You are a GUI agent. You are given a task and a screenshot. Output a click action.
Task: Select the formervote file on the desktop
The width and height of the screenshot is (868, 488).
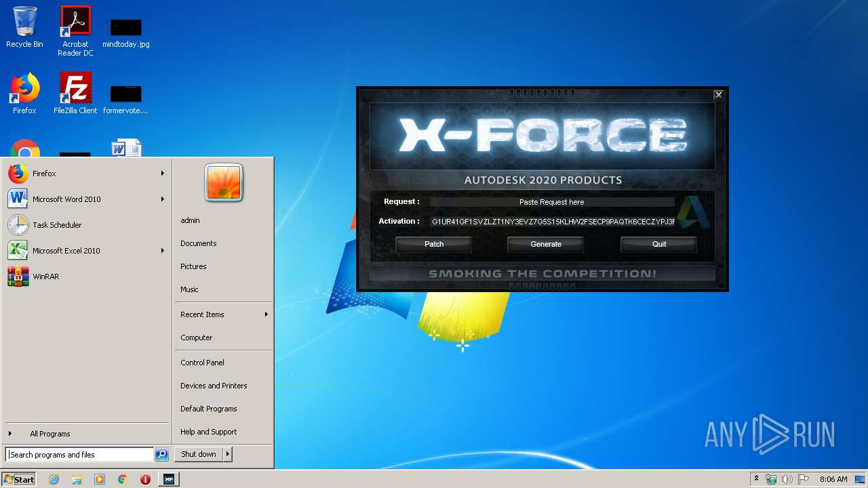125,99
